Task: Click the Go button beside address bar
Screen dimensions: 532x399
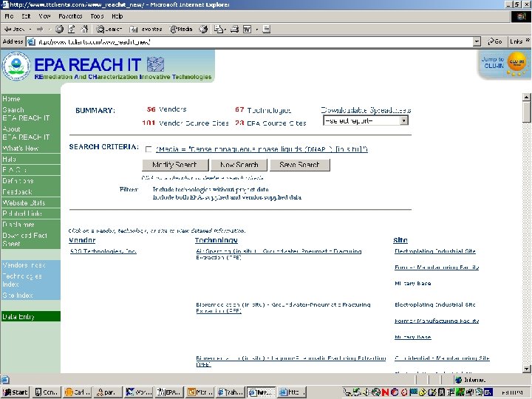Action: [494, 41]
